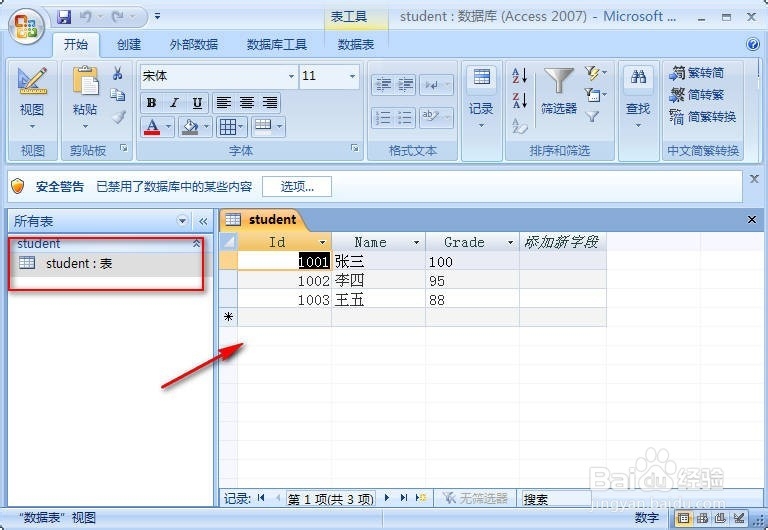Open font name box showing 宋体
768x530 pixels.
[x=218, y=76]
